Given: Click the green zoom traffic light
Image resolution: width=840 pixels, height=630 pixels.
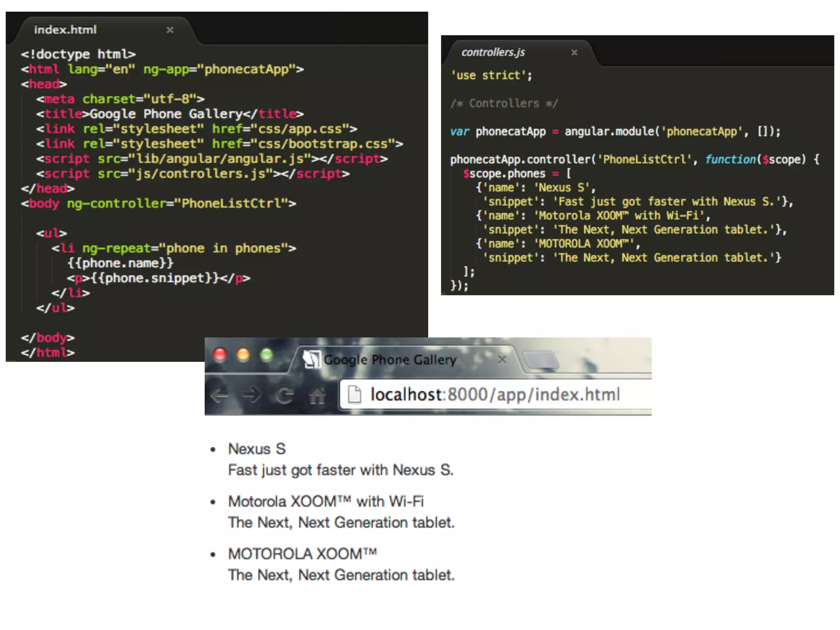Looking at the screenshot, I should (267, 354).
